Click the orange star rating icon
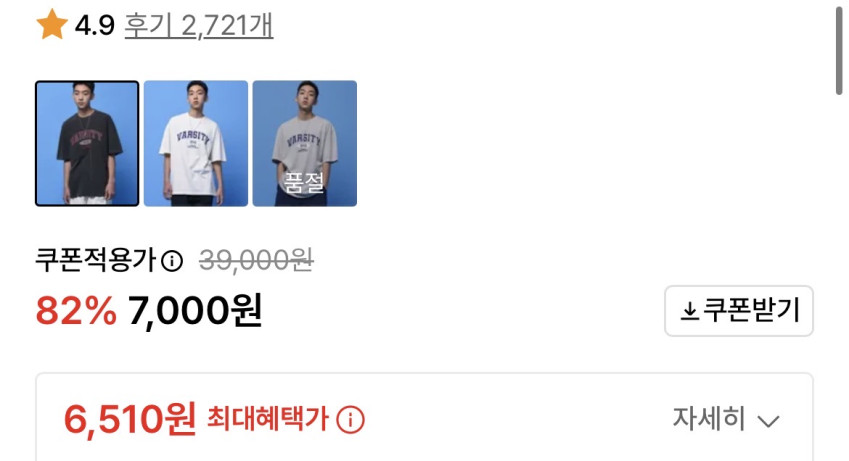 52,24
